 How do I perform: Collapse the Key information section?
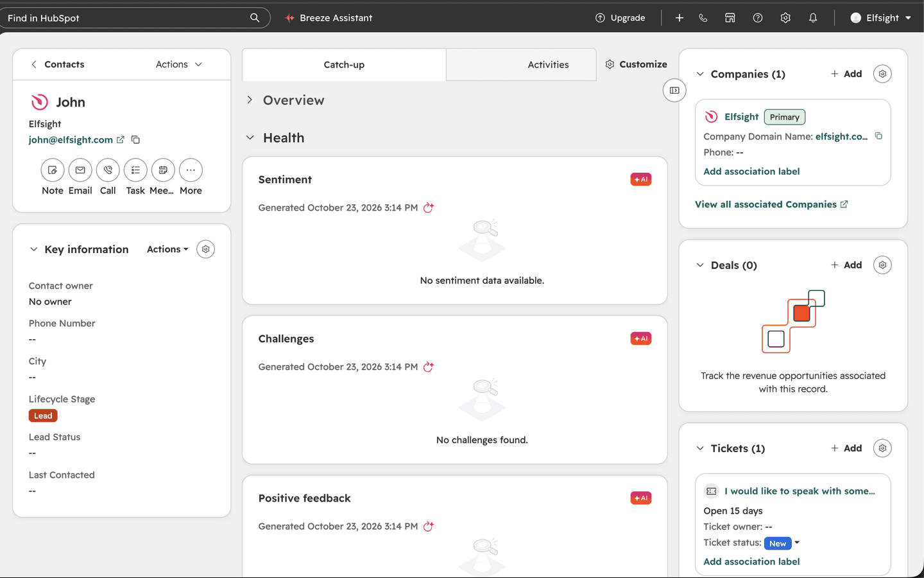34,249
